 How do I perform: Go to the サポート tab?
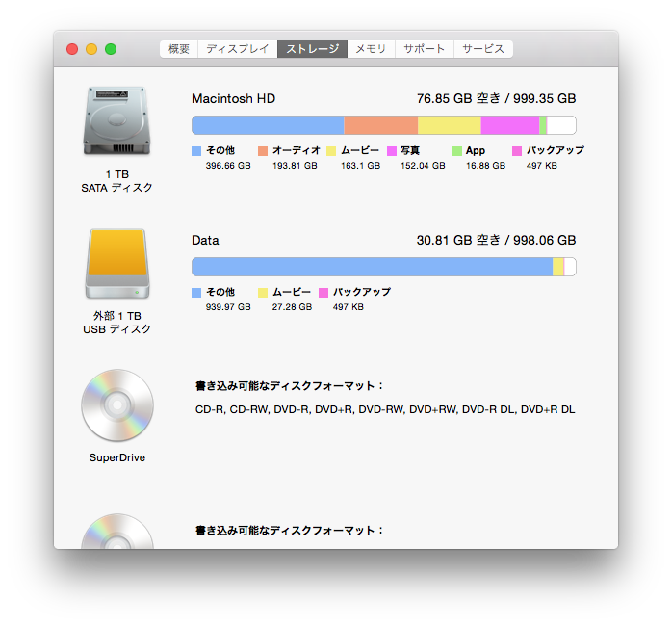(x=425, y=49)
